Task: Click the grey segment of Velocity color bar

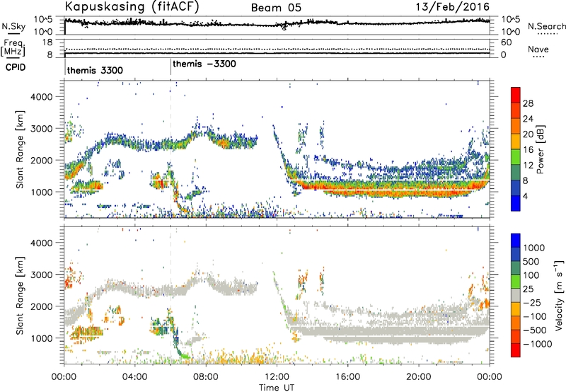Action: pos(516,295)
